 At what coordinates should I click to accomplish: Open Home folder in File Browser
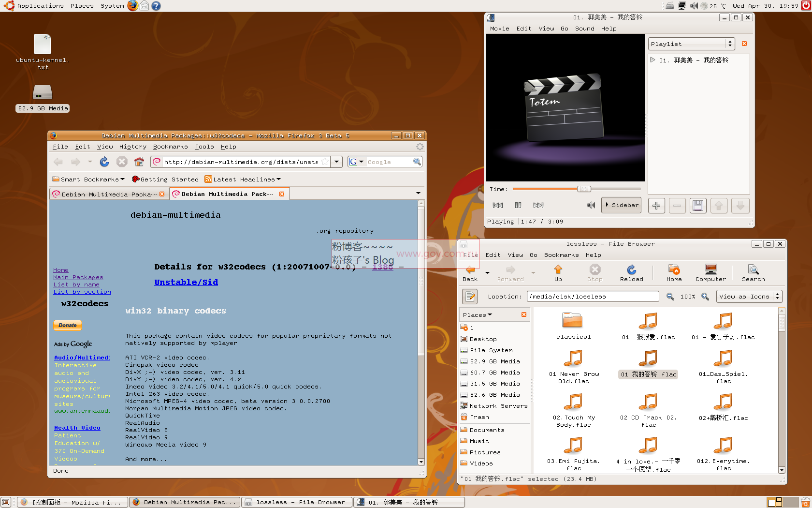pyautogui.click(x=674, y=273)
